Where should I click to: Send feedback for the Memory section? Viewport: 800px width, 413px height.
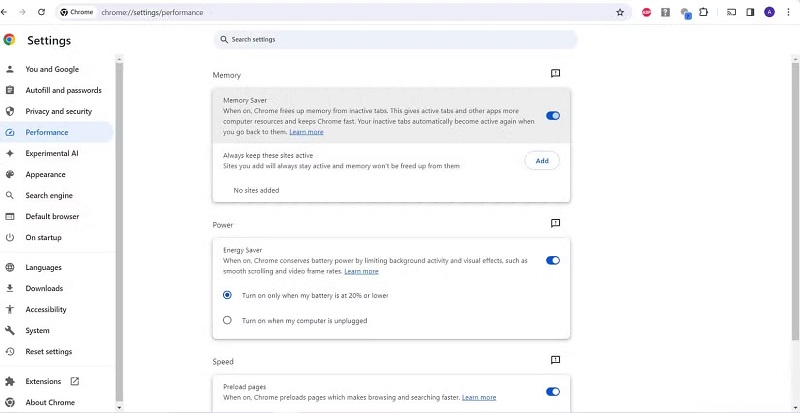556,74
